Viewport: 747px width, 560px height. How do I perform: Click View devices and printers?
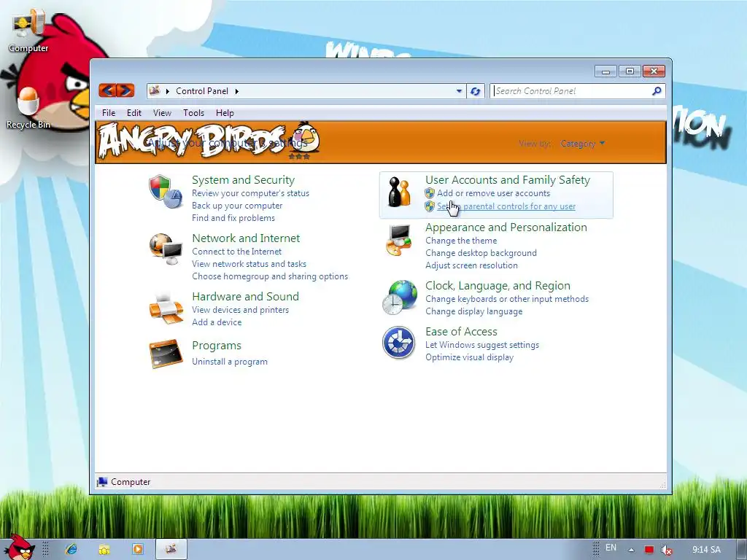click(x=241, y=309)
